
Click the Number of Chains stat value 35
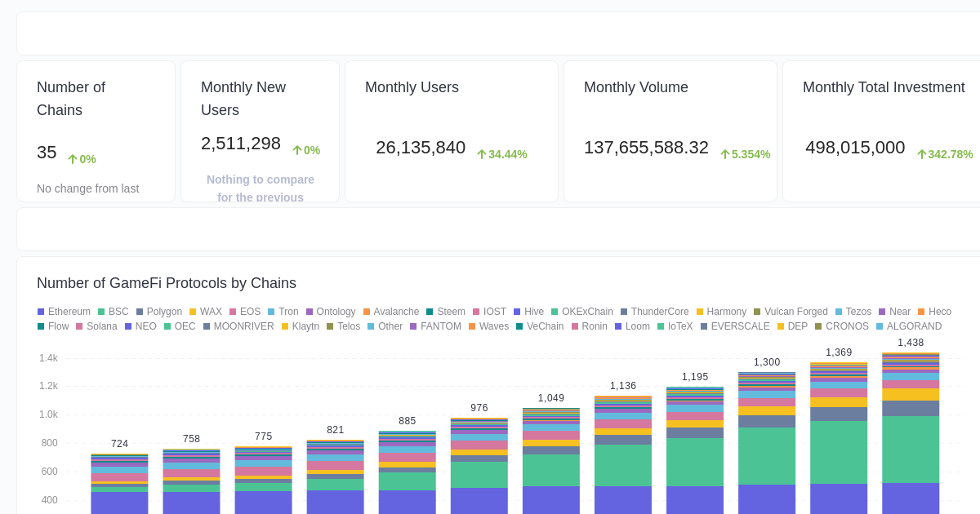tap(47, 153)
